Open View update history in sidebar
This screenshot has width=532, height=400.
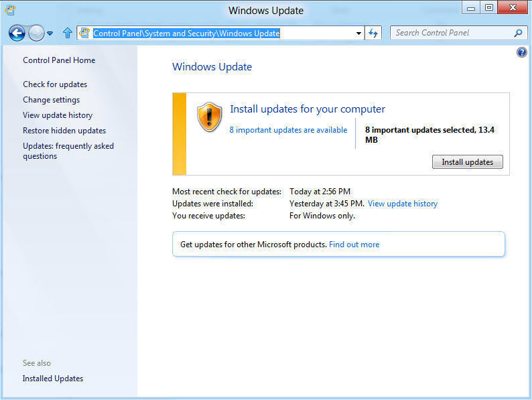coord(58,115)
